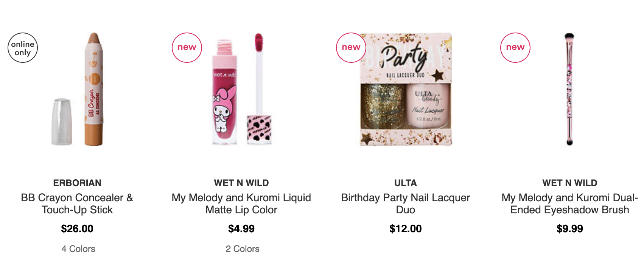Click WET N WILD brand above eyeshadow brush
This screenshot has height=261, width=644.
570,183
